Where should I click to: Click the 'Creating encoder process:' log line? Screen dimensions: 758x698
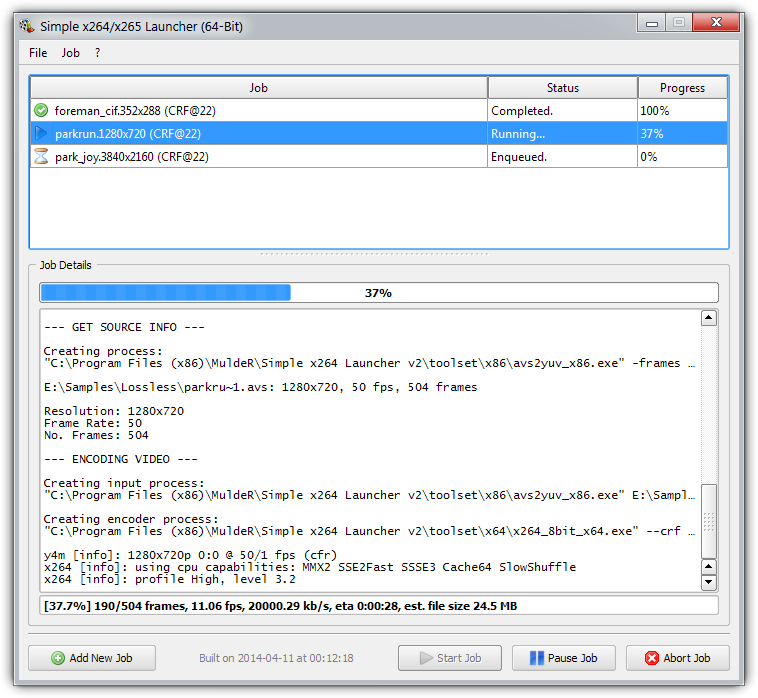click(x=131, y=519)
